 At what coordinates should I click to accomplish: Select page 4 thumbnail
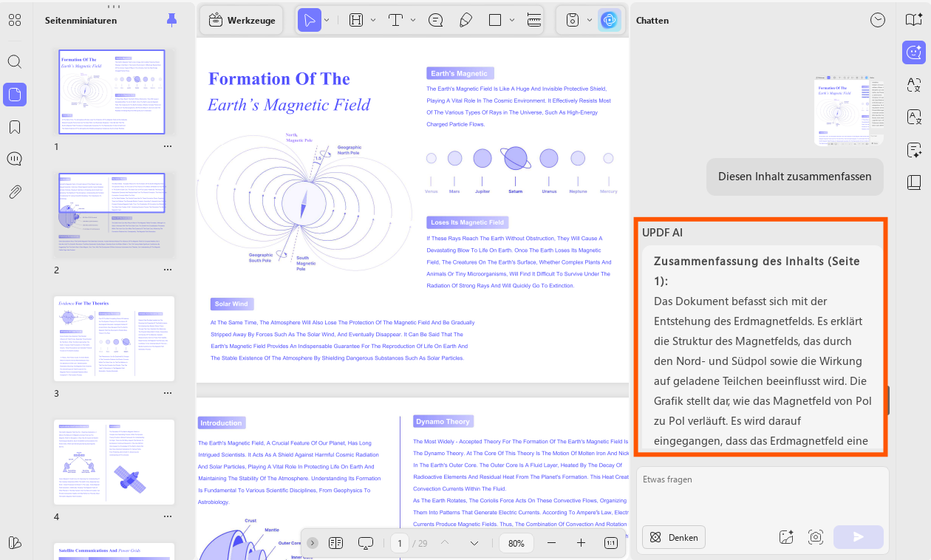pos(115,462)
